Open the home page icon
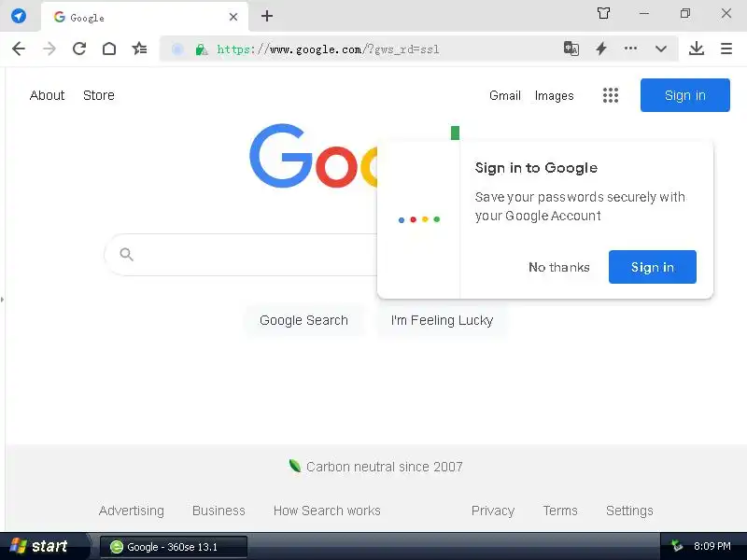 click(109, 49)
